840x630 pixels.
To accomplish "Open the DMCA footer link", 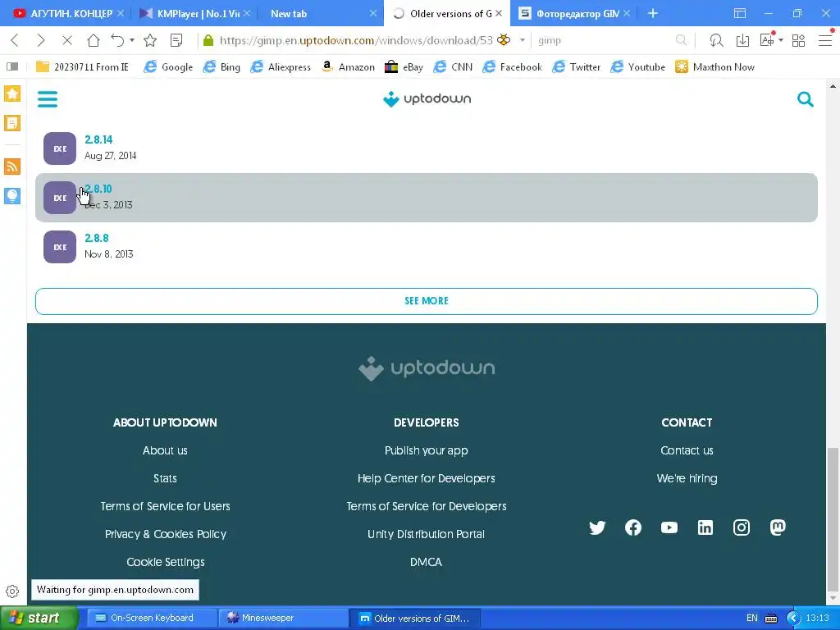I will pyautogui.click(x=426, y=562).
